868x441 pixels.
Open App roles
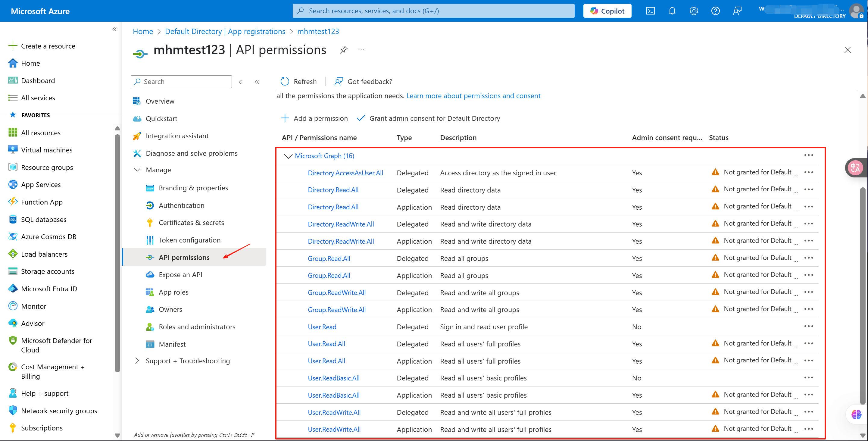pos(173,292)
